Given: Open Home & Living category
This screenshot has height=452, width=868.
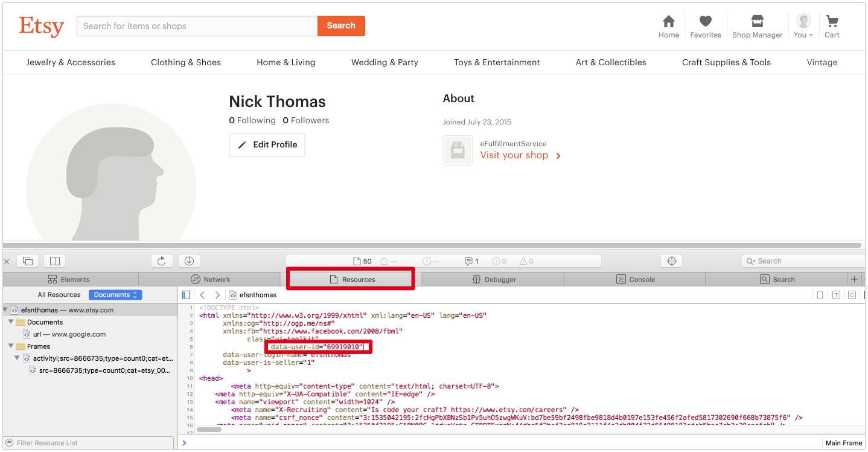Looking at the screenshot, I should 286,62.
